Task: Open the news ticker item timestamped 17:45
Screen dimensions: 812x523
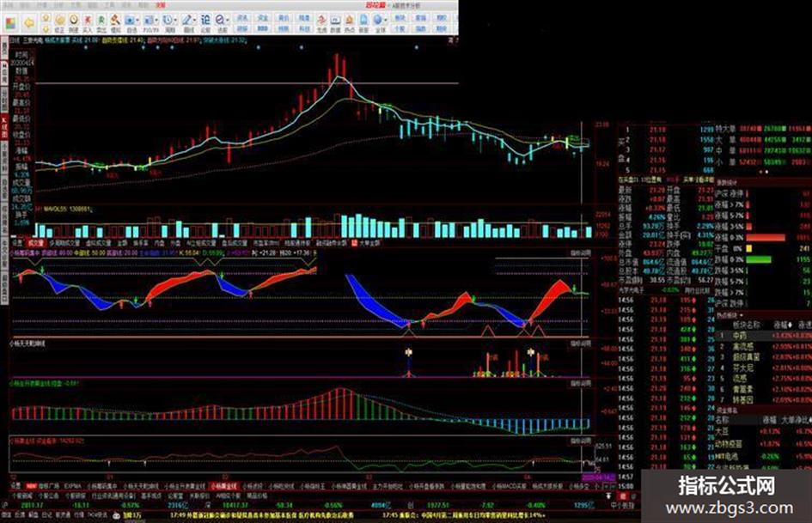Action: 463,516
